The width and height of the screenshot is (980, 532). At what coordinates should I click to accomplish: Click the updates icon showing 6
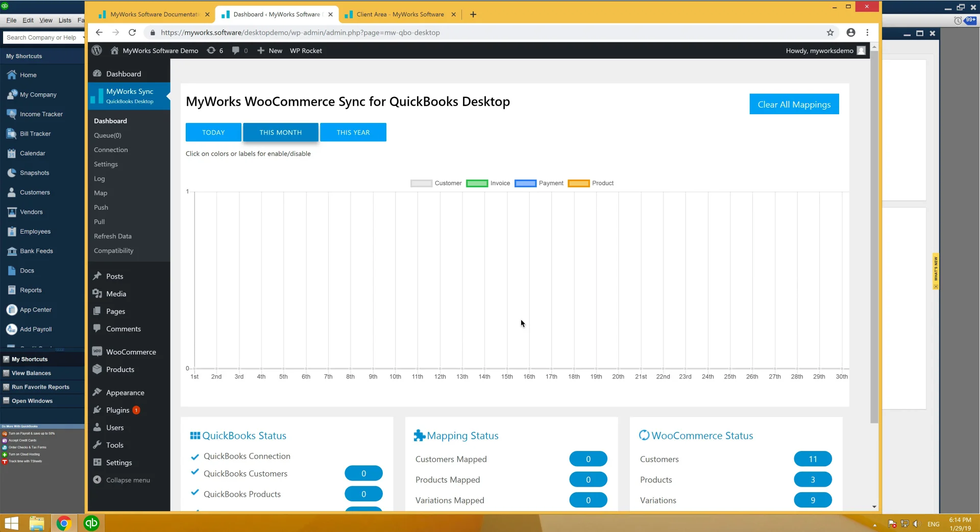click(214, 50)
